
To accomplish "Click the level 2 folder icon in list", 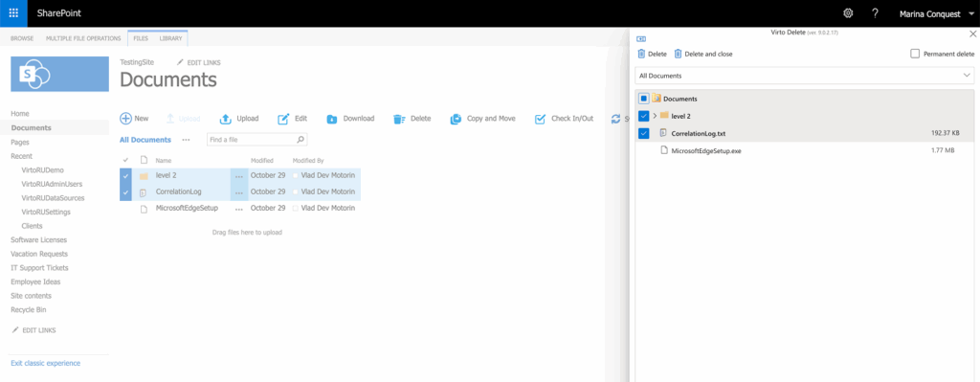I will click(x=144, y=176).
